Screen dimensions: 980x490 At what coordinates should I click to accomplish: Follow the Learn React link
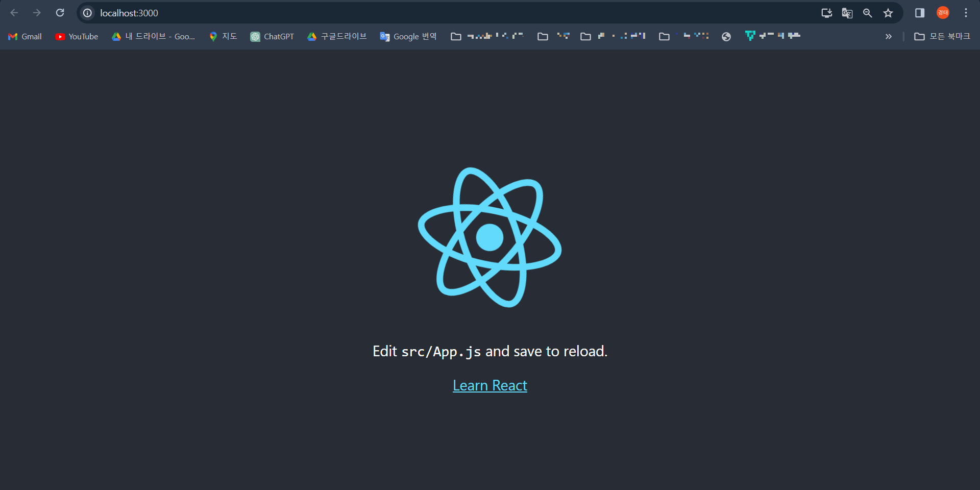pos(490,385)
